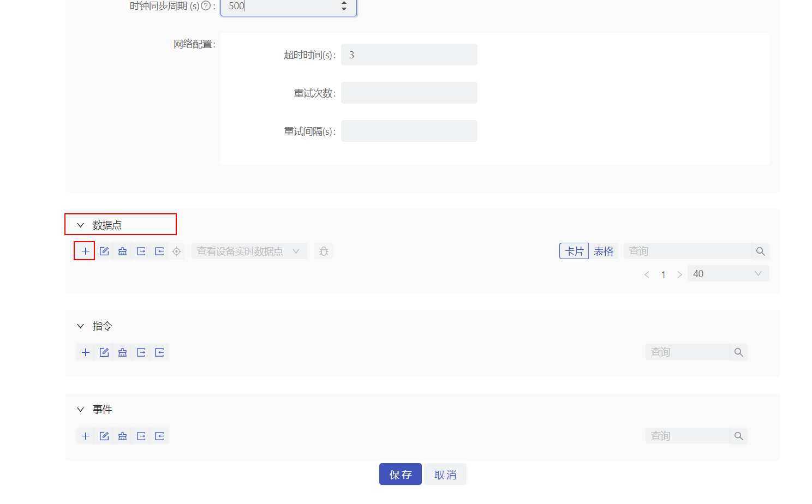Focus 查询 search box in 指令 section
812x504 pixels.
click(688, 352)
